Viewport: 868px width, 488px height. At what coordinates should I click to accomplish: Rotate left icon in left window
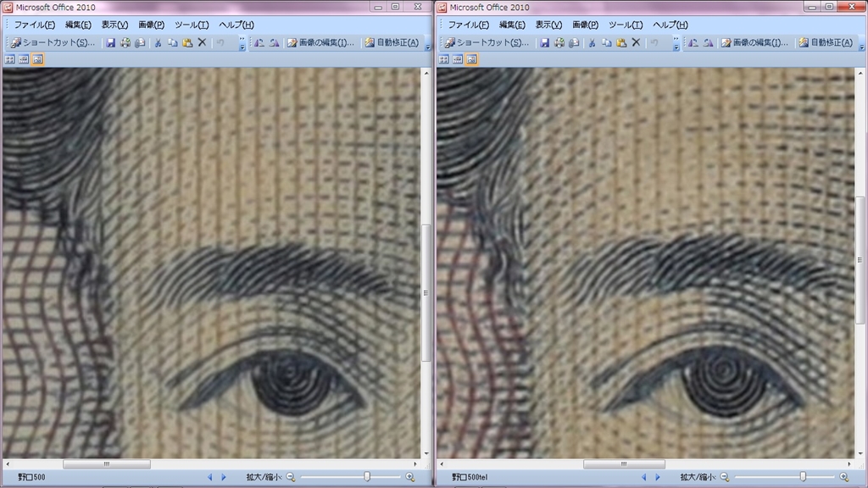coord(259,42)
